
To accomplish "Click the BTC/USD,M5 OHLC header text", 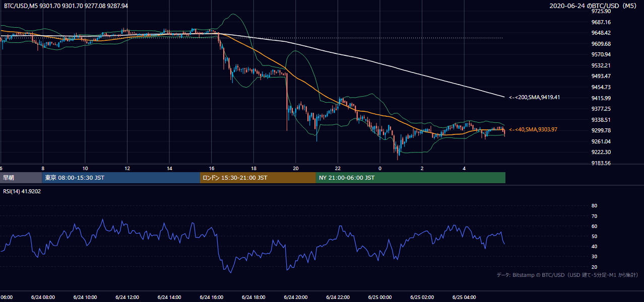I will (x=66, y=6).
